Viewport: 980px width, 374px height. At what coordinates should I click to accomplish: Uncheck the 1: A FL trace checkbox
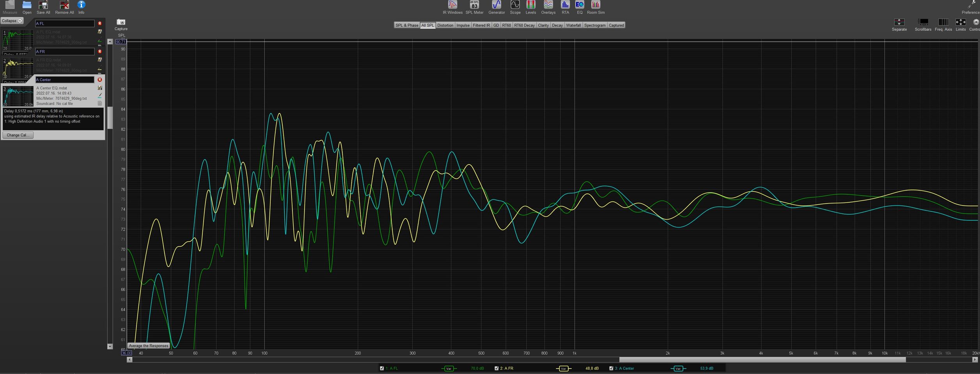coord(382,368)
